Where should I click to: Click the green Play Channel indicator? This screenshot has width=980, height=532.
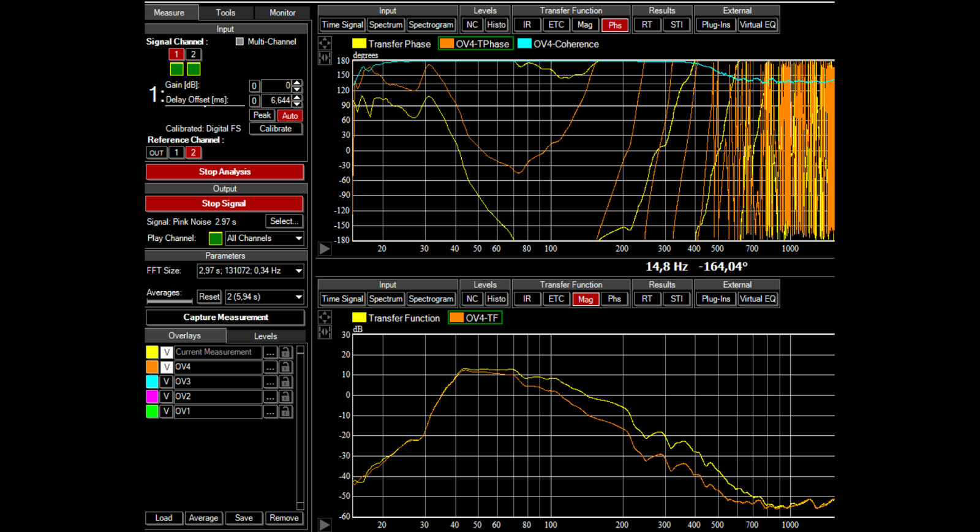tap(216, 238)
